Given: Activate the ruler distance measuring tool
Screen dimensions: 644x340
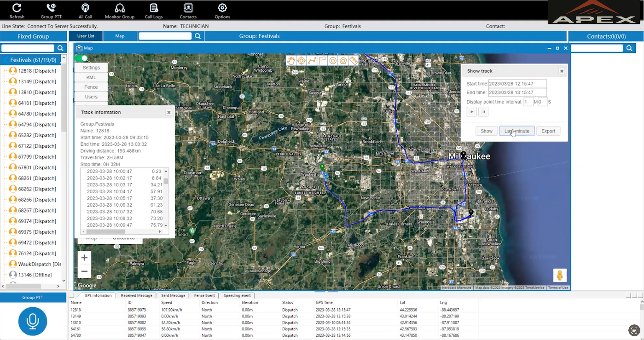Looking at the screenshot, I should pyautogui.click(x=354, y=61).
